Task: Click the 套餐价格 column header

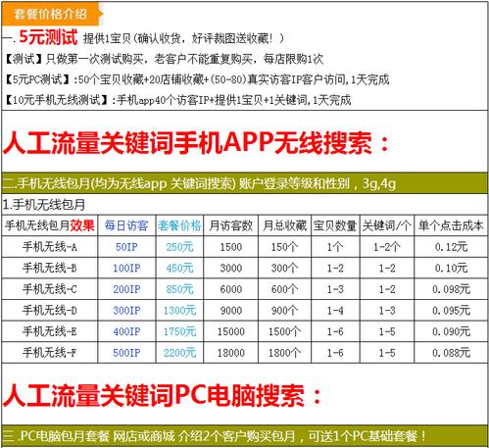Action: [x=179, y=225]
